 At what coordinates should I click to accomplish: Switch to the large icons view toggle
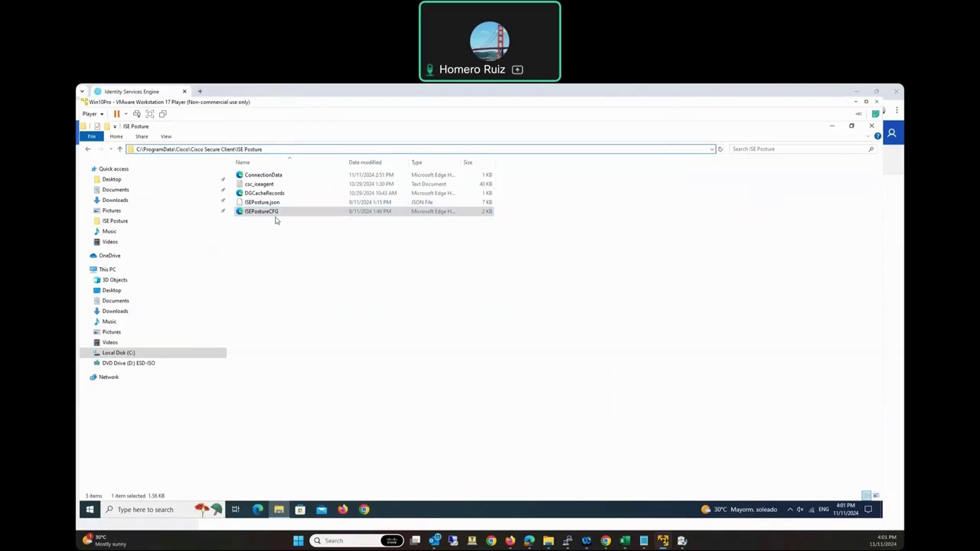pyautogui.click(x=876, y=496)
